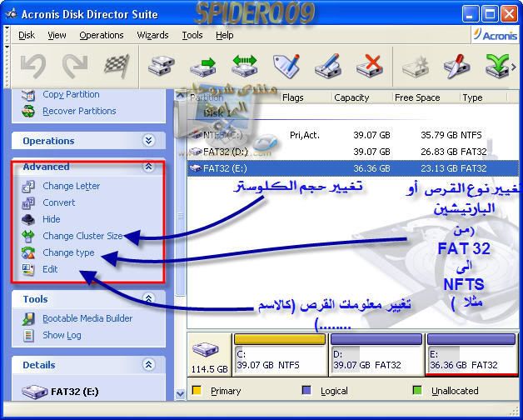Open the Copy Partition wizard link
Image resolution: width=523 pixels, height=420 pixels.
pos(71,94)
